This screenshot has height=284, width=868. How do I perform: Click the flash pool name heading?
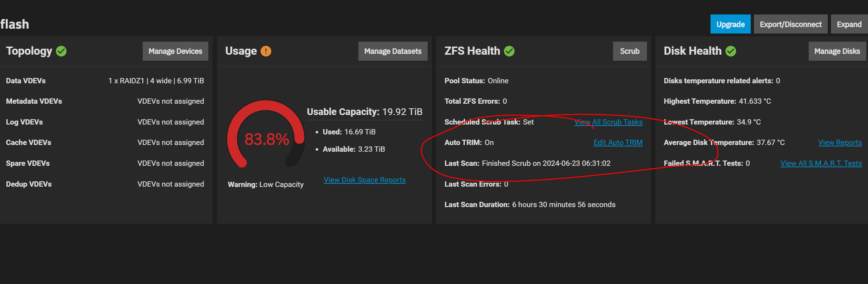pyautogui.click(x=14, y=24)
